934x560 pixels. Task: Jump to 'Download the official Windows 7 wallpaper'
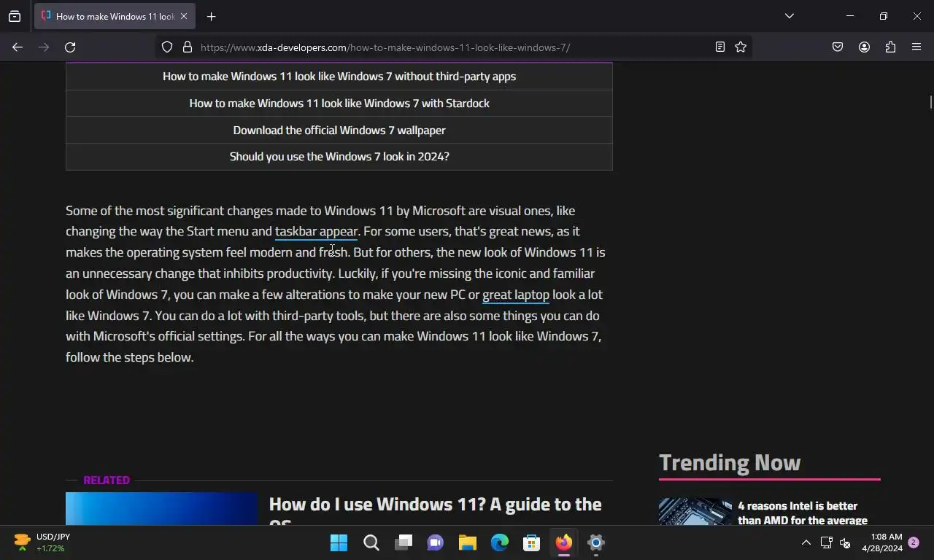click(339, 131)
